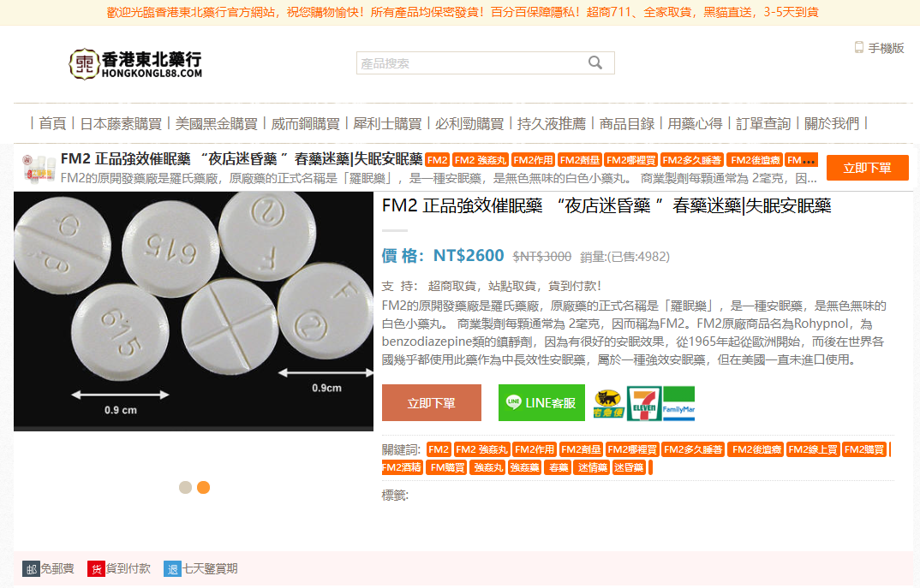Open 訂單查詢 order lookup menu item
Viewport: 920px width, 588px height.
(x=762, y=124)
